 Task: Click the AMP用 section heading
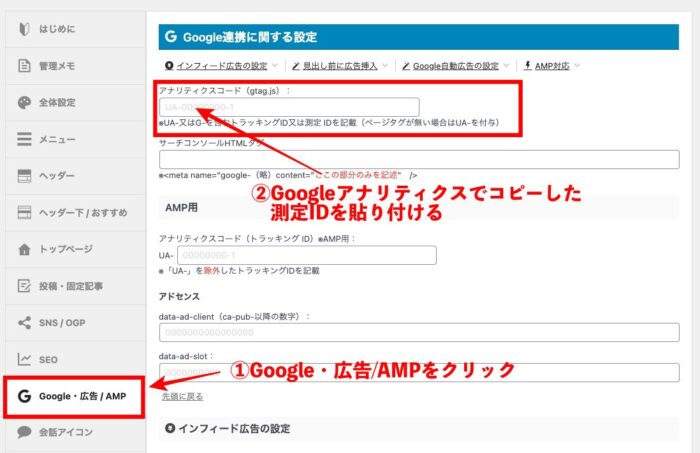point(181,208)
